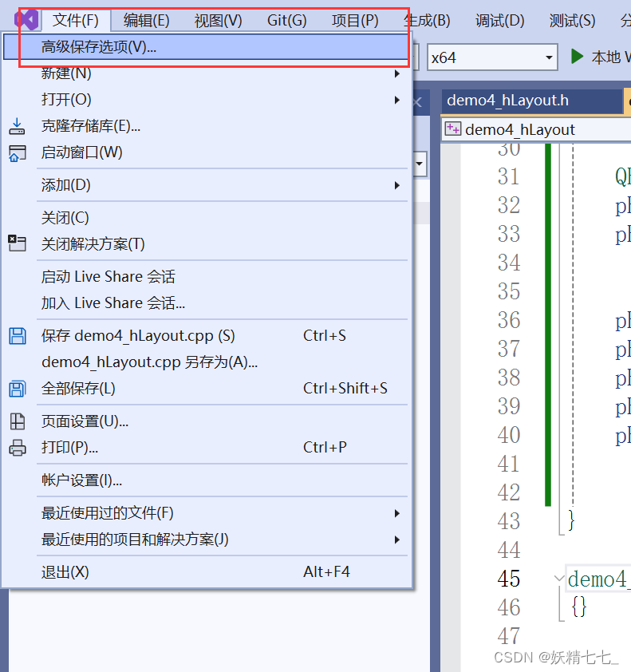Viewport: 631px width, 672px height.
Task: Click the close solution icon
Action: pyautogui.click(x=17, y=243)
